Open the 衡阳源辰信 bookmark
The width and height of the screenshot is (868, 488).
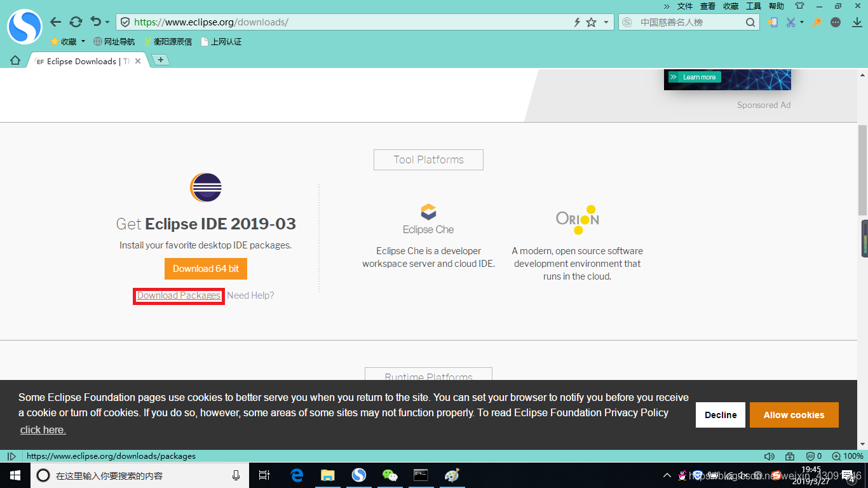(168, 42)
